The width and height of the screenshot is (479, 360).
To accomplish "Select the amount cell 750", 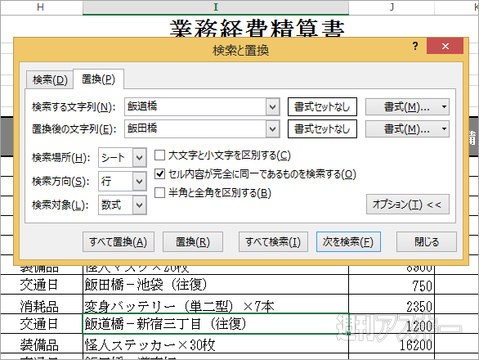I will [x=392, y=285].
